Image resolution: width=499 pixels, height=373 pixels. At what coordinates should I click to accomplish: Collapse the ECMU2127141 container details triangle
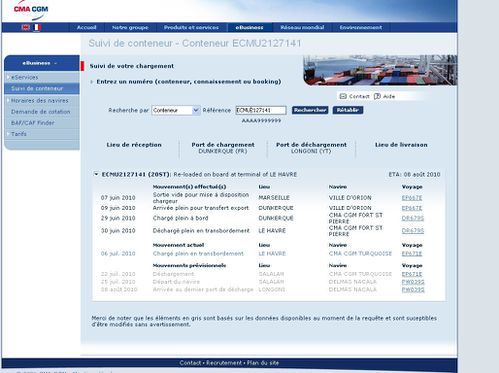96,174
